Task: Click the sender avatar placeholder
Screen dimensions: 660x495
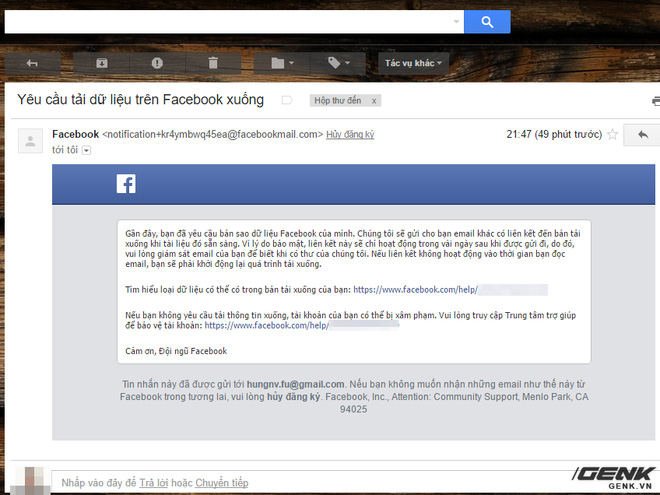Action: (30, 141)
